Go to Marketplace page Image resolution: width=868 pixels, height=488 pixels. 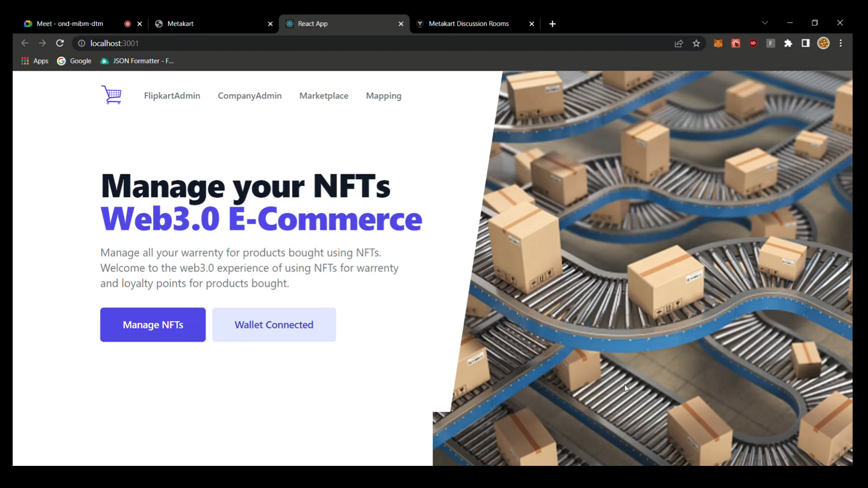324,96
